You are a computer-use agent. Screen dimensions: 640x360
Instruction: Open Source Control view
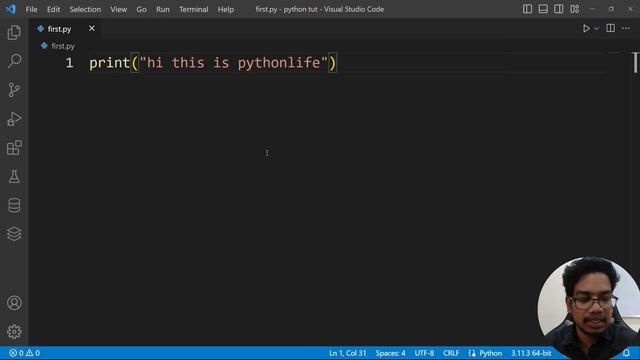pos(14,90)
